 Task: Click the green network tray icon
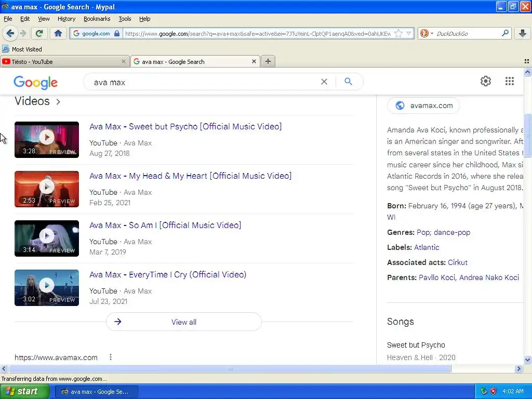point(484,391)
